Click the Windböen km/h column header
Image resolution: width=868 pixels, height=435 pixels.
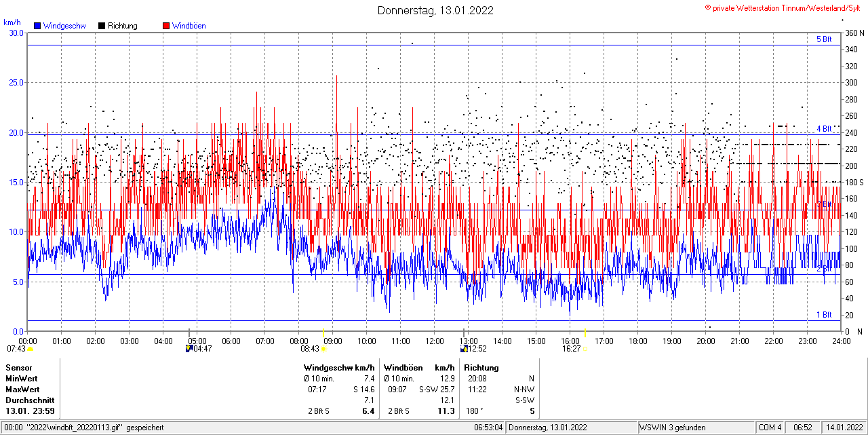(x=419, y=367)
